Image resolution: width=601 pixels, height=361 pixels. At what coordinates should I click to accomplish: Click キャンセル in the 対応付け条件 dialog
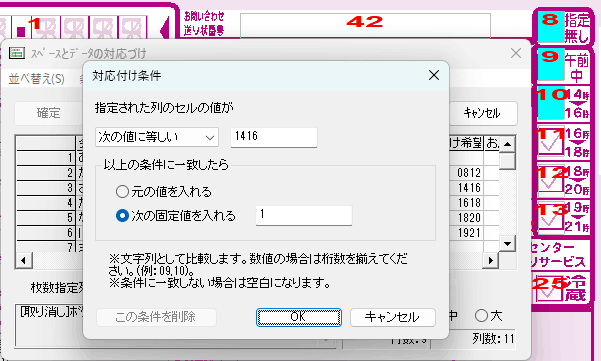coord(392,317)
